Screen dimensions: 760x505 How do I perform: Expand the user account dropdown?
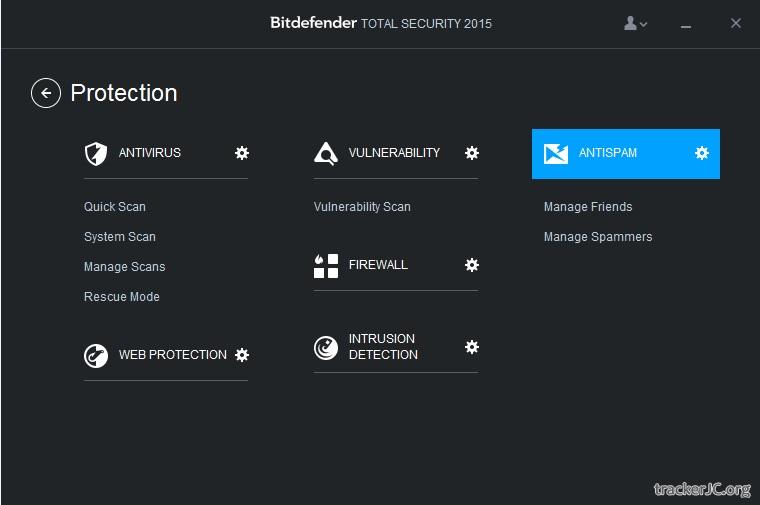coord(635,23)
